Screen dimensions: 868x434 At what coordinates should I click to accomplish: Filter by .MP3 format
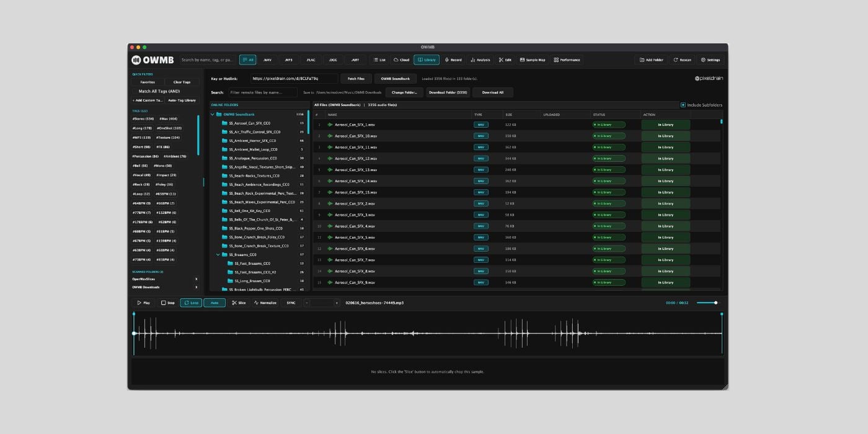coord(288,60)
